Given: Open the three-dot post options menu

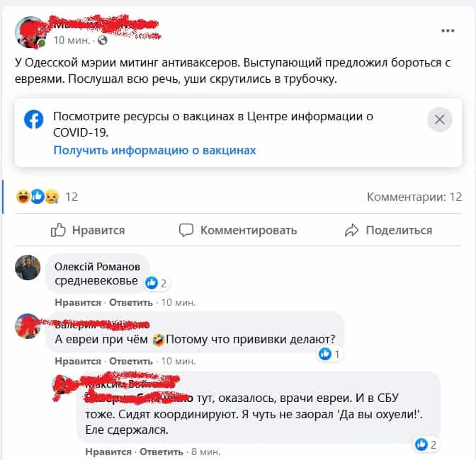Looking at the screenshot, I should (x=448, y=30).
